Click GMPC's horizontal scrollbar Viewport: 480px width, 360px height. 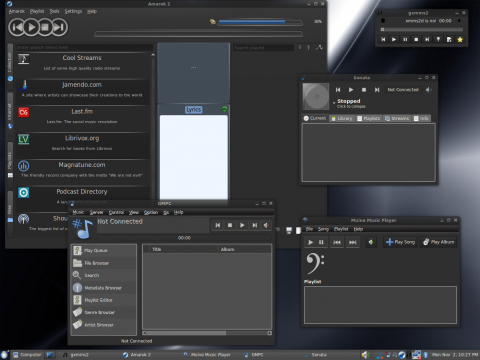(x=207, y=333)
